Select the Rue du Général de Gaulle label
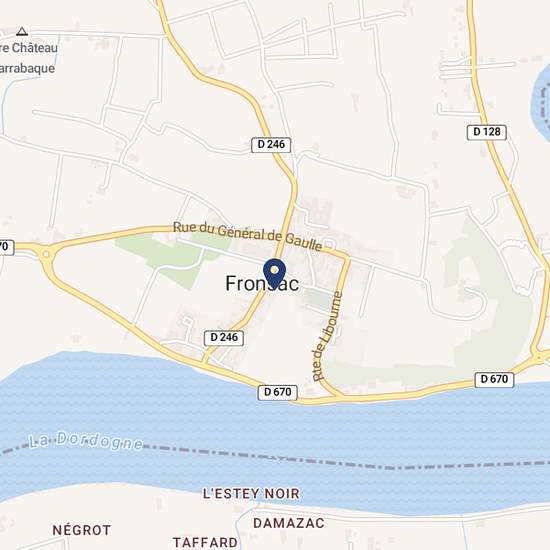This screenshot has height=550, width=550. (248, 236)
